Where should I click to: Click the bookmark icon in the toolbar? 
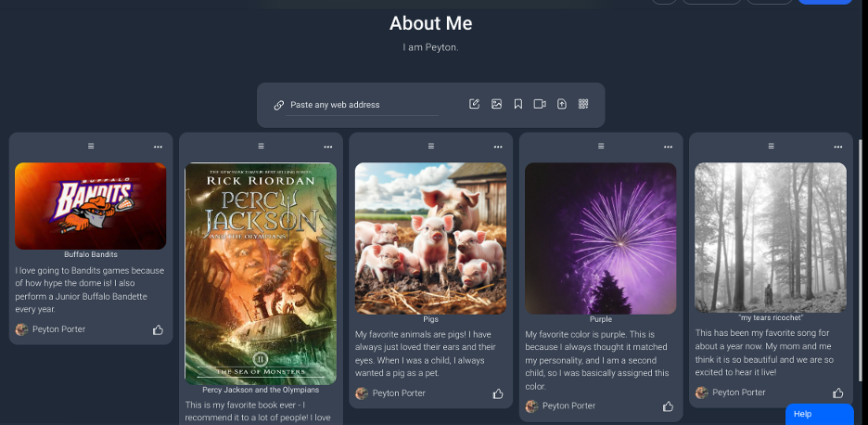point(518,104)
